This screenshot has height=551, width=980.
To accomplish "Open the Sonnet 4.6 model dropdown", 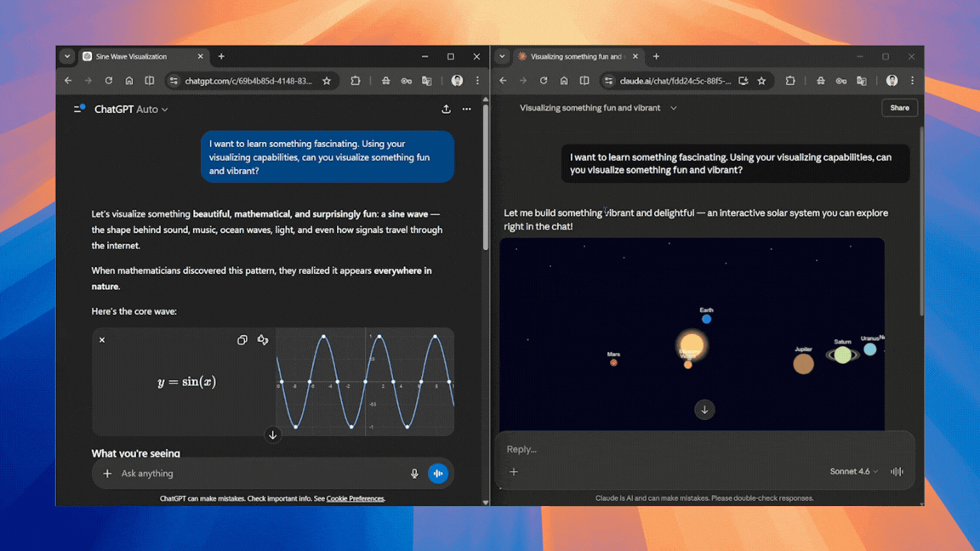I will [853, 471].
